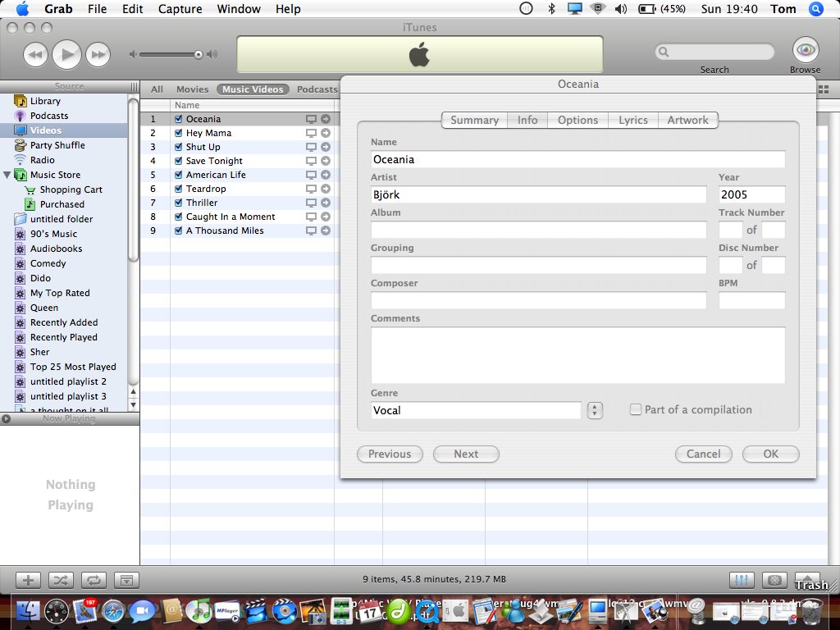Show All videos filter
The width and height of the screenshot is (840, 630).
[157, 89]
